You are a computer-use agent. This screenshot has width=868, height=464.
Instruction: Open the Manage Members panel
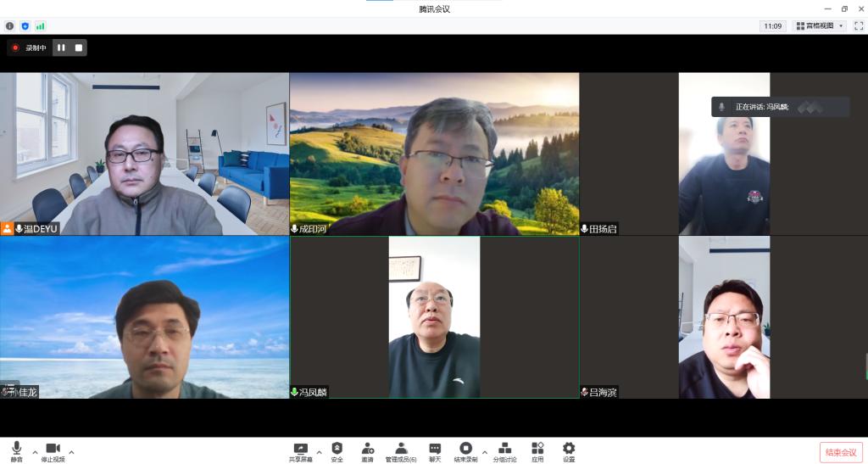[401, 450]
